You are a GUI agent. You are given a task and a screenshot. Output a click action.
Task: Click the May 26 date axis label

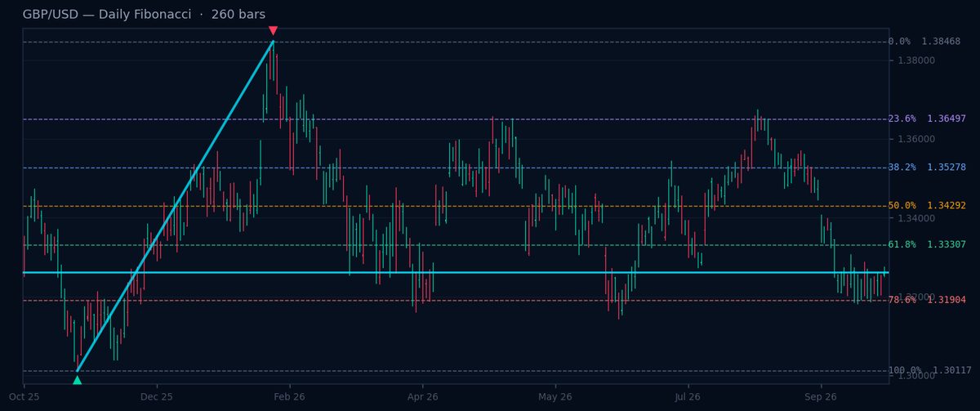(555, 397)
